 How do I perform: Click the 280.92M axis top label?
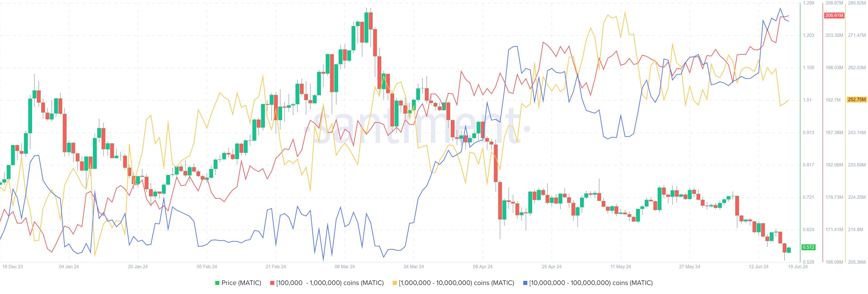[856, 3]
